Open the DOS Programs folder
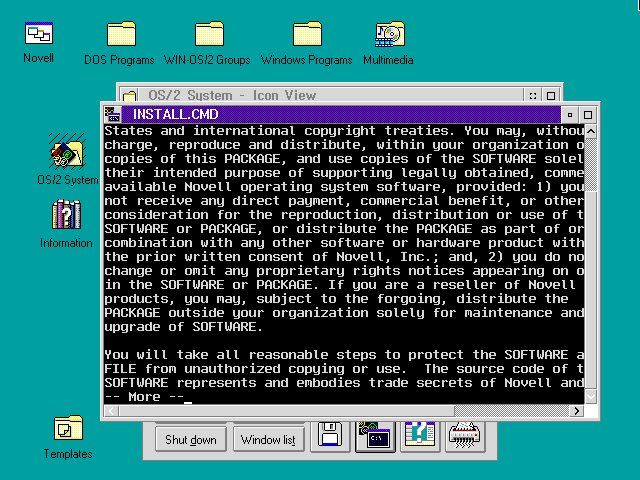The height and width of the screenshot is (480, 640). pyautogui.click(x=121, y=34)
